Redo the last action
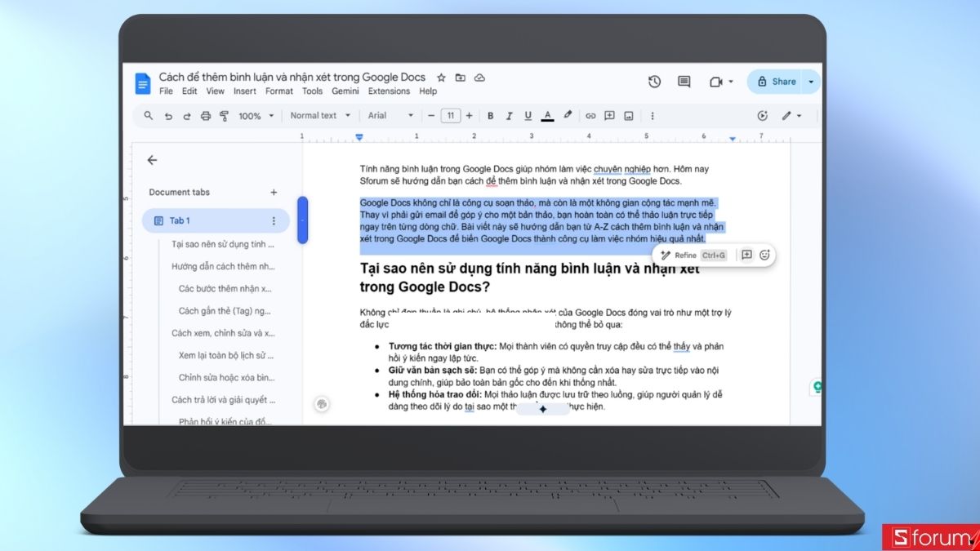 click(187, 116)
